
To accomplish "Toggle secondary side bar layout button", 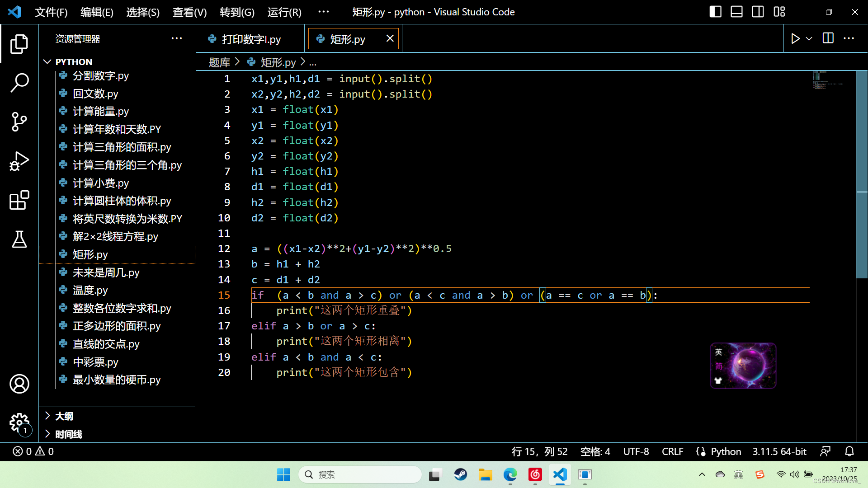I will click(758, 12).
